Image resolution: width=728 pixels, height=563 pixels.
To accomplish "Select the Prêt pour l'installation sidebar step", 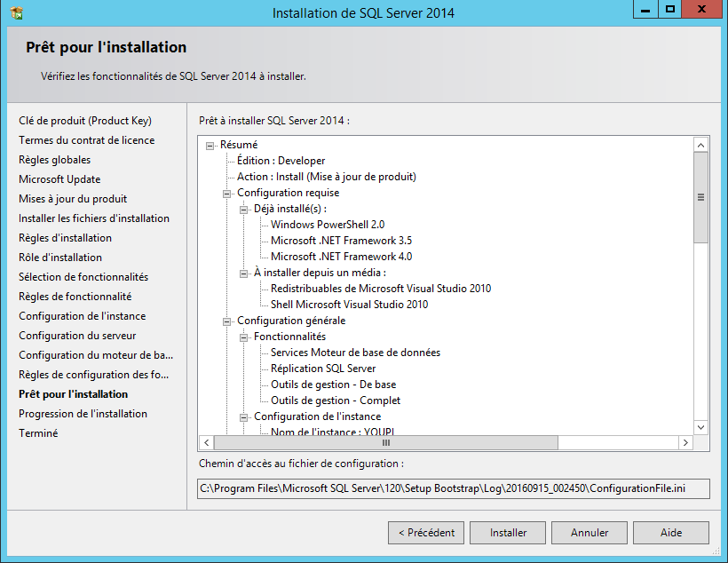I will coord(73,394).
